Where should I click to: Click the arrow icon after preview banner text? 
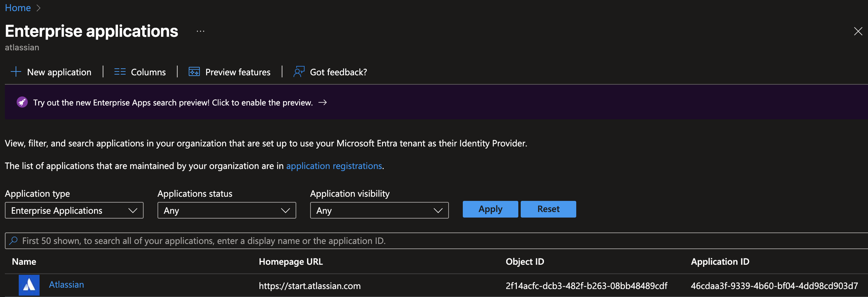pos(323,102)
